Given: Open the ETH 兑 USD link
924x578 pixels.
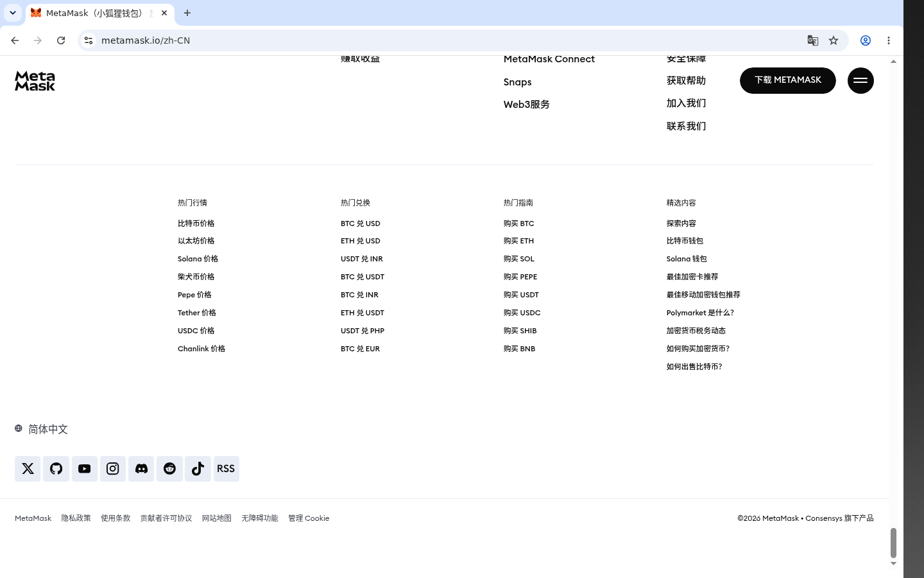Looking at the screenshot, I should coord(361,241).
